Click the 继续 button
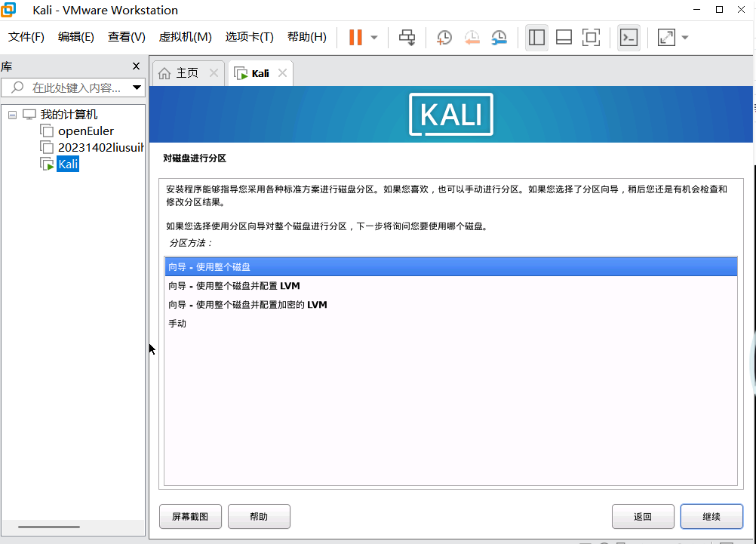 point(711,517)
